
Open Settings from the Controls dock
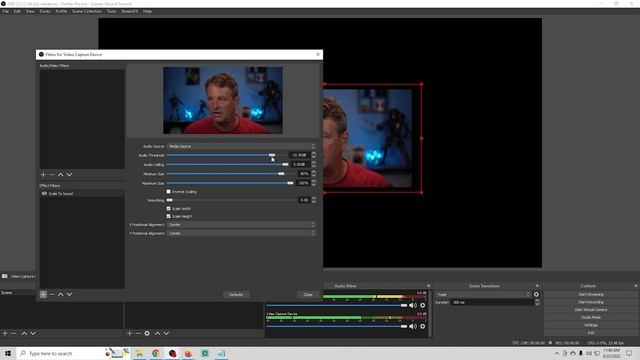[591, 325]
